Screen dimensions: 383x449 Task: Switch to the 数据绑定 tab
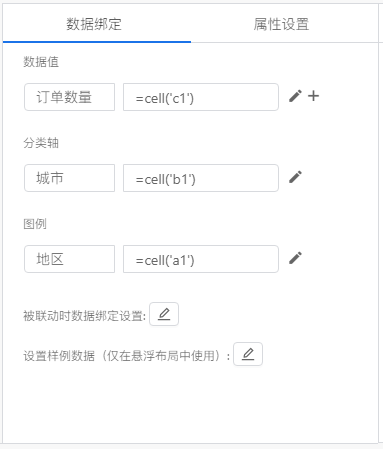click(x=94, y=24)
